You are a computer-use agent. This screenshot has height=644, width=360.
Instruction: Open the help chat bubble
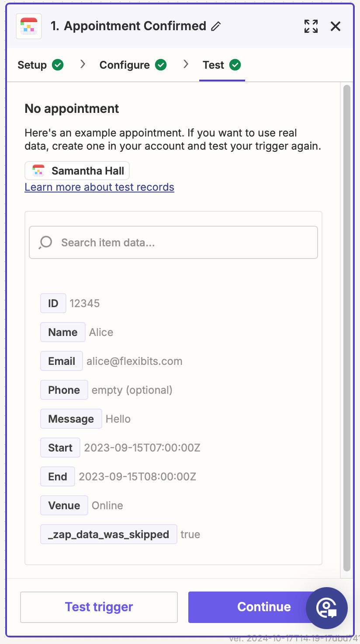[x=327, y=608]
